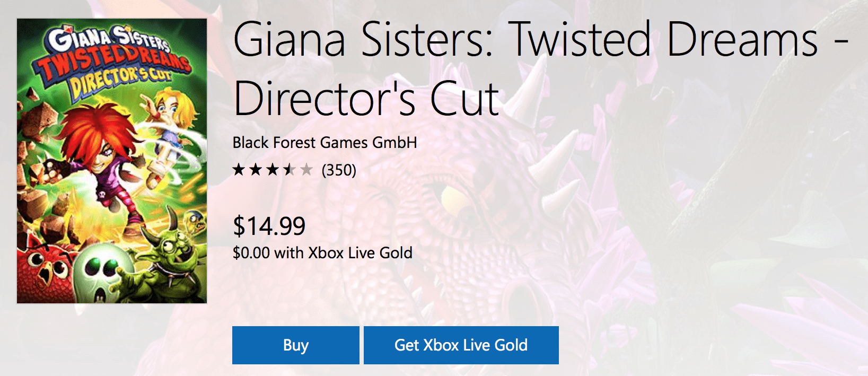Open the Black Forest Games GmbH publisher link
Viewport: 868px width, 376px height.
(325, 143)
